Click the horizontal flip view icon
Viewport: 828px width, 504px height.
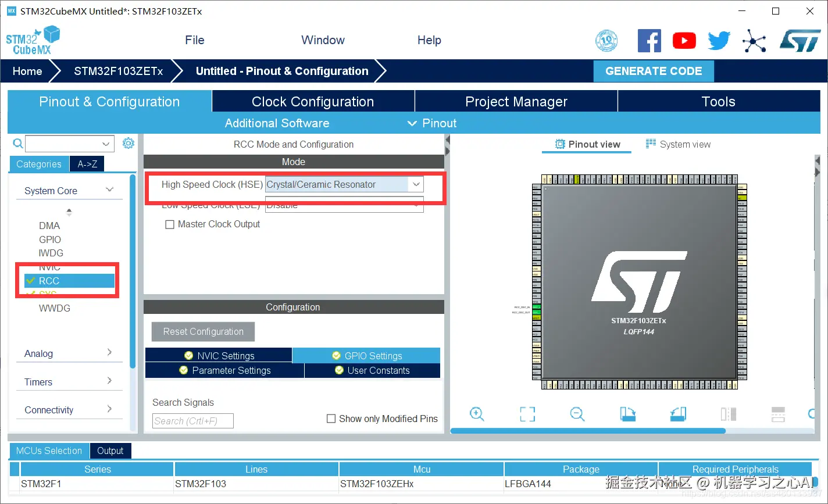(x=729, y=414)
